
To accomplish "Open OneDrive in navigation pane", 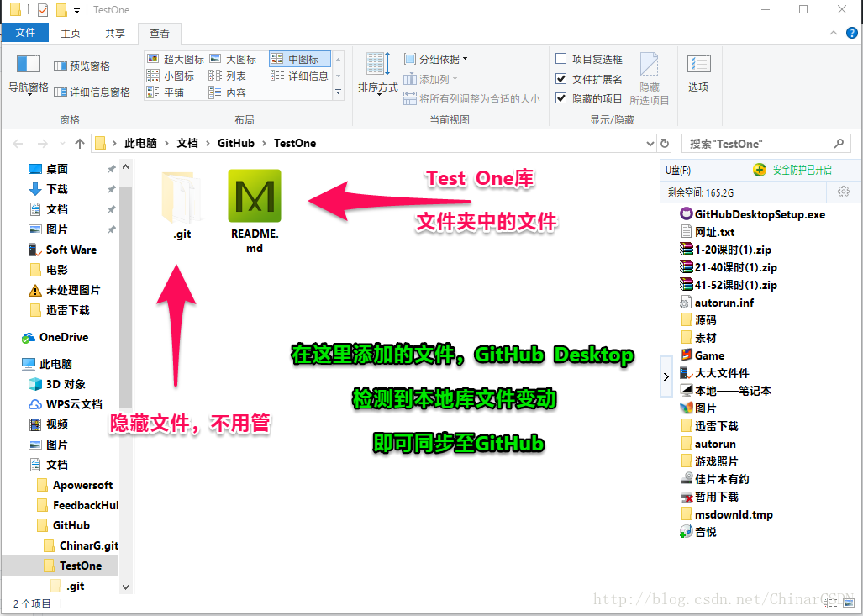I will (x=55, y=338).
